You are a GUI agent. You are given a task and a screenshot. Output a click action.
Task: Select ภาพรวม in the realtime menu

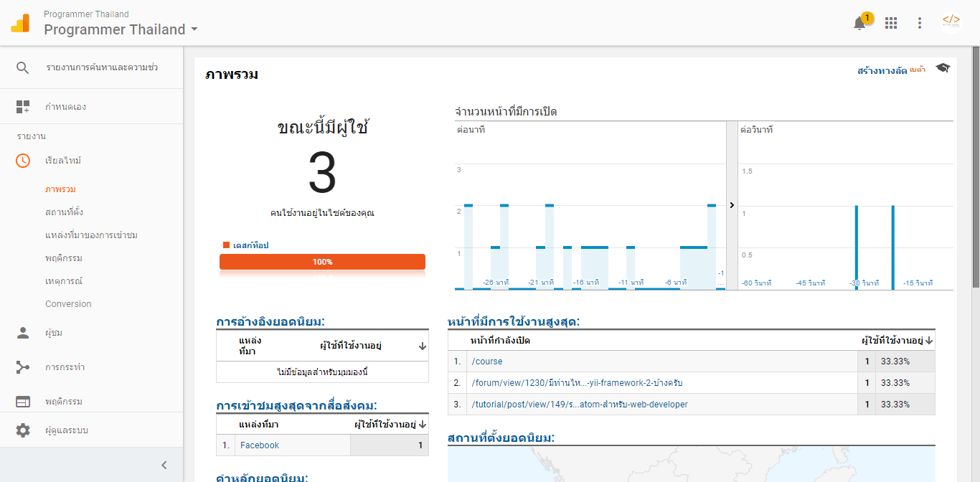click(x=60, y=189)
